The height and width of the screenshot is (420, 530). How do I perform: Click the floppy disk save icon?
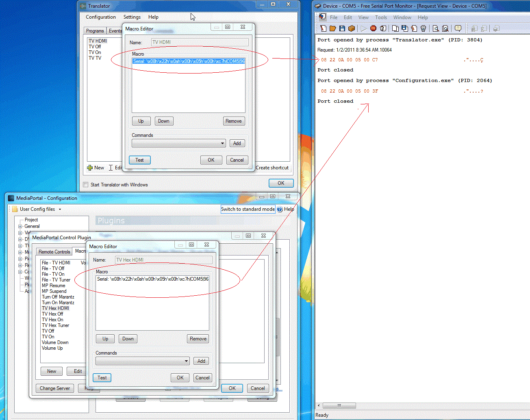click(x=342, y=28)
